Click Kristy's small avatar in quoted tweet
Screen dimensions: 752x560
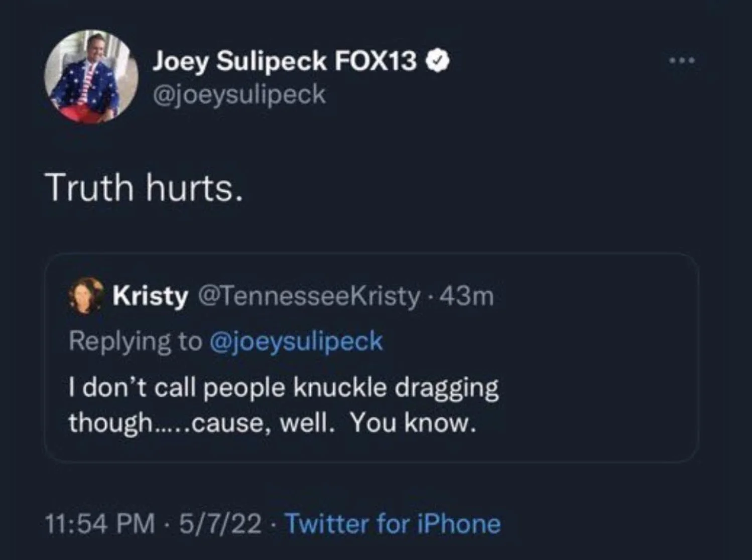pos(85,296)
